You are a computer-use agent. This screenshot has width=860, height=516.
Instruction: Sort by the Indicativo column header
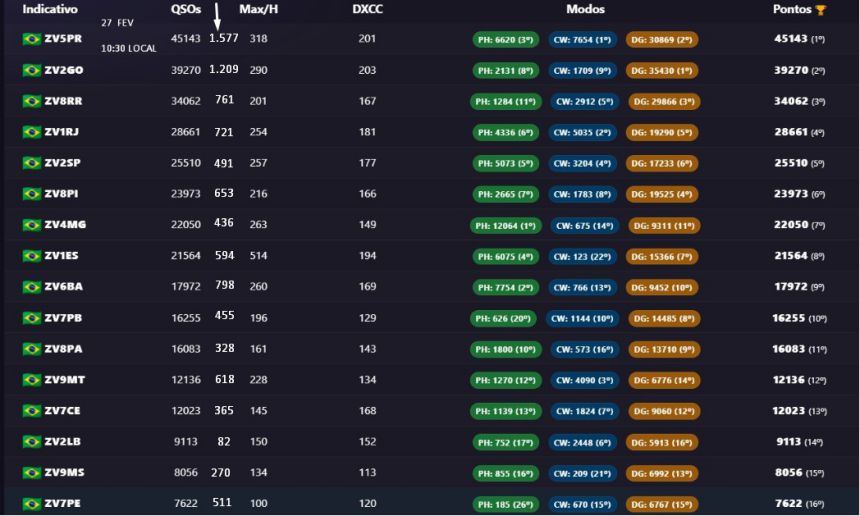[x=50, y=9]
